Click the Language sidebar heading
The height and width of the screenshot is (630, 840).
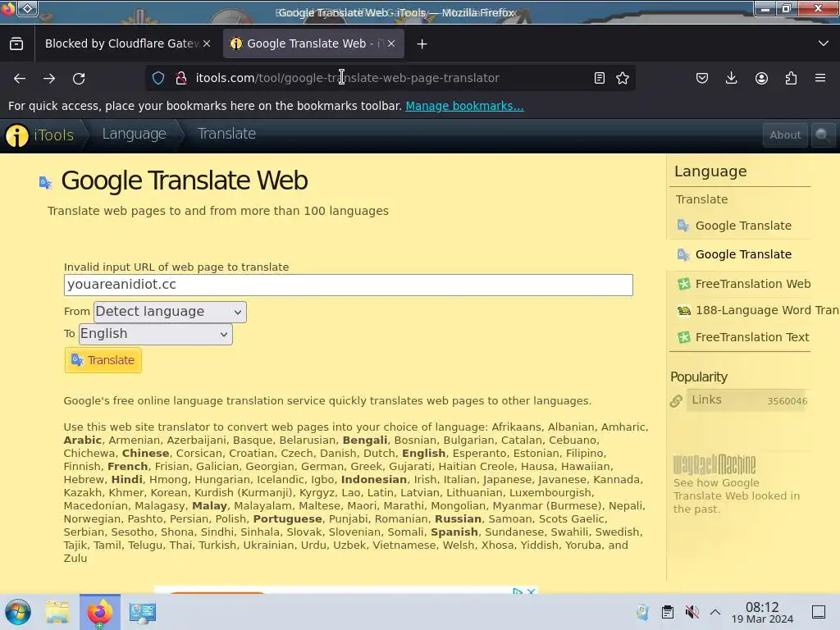tap(710, 171)
